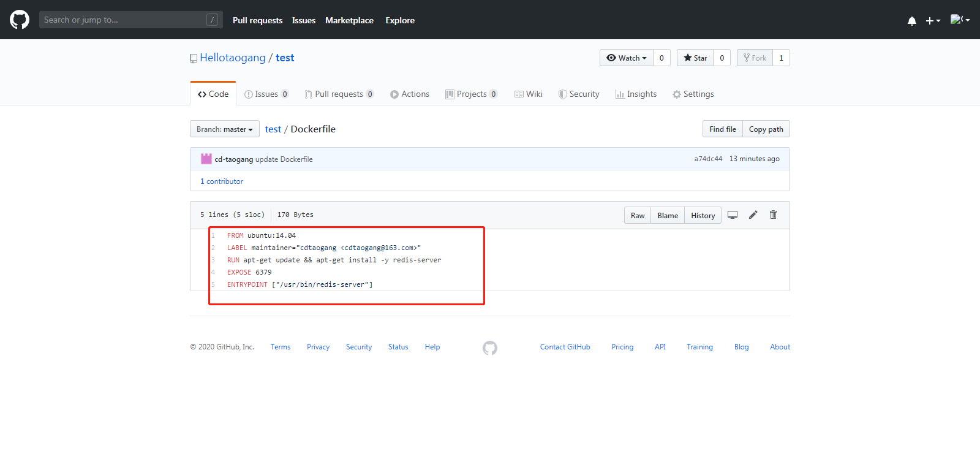Open file History
The height and width of the screenshot is (464, 980).
(x=703, y=215)
